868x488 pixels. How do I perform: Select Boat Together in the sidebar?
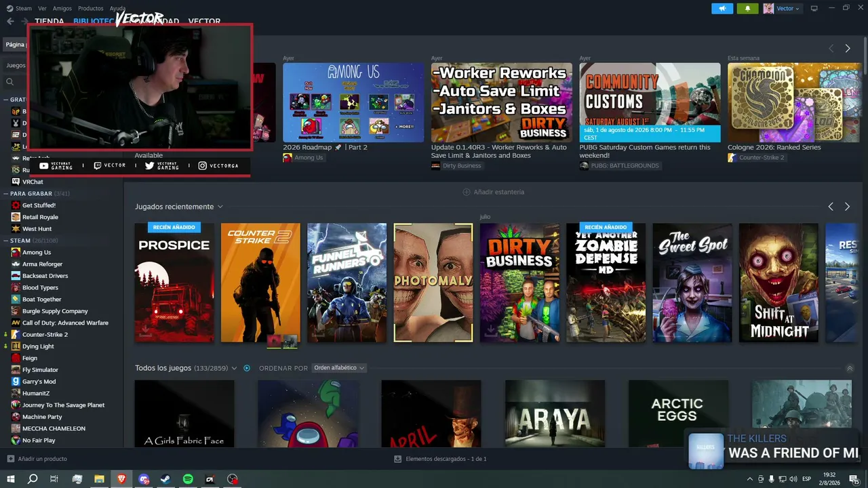(x=41, y=299)
